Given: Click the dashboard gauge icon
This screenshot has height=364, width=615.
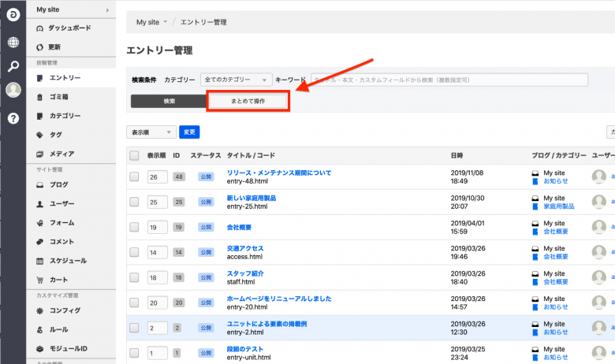Looking at the screenshot, I should [39, 28].
